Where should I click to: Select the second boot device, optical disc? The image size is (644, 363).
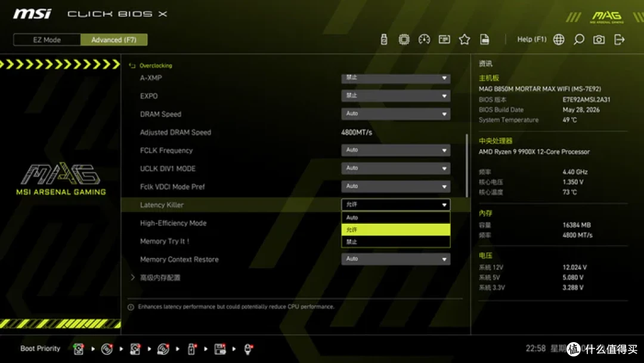[x=107, y=349]
